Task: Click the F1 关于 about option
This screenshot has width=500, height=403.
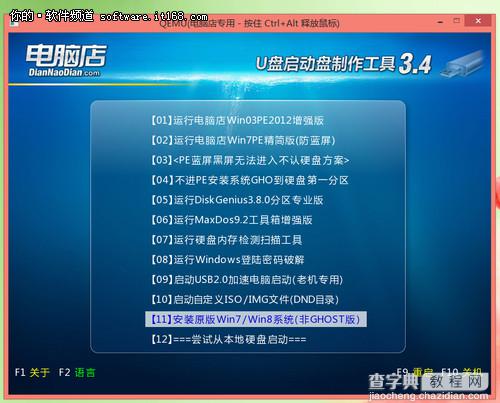Action: coord(32,372)
